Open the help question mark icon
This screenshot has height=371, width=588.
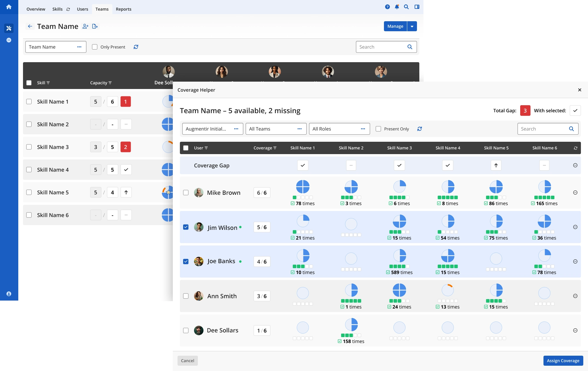(387, 7)
